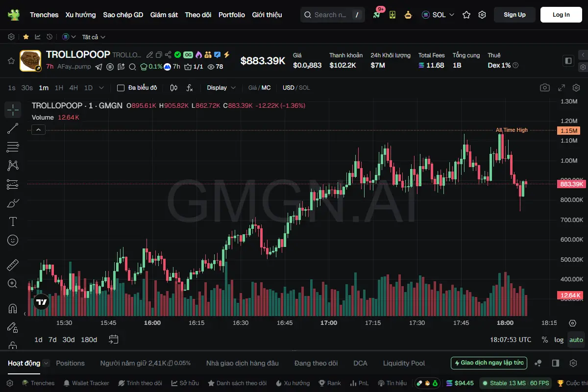588x392 pixels.
Task: Toggle drawing lock padlock tool
Action: tap(13, 345)
